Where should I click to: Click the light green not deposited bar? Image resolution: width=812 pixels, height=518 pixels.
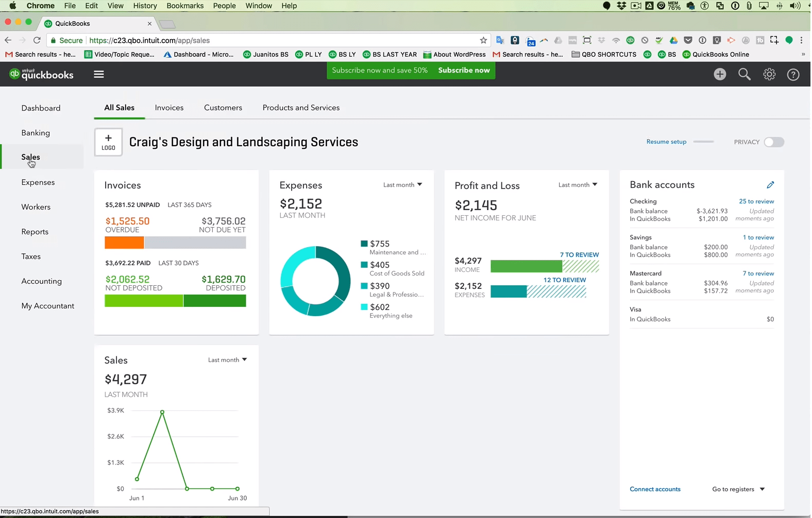[x=144, y=301]
